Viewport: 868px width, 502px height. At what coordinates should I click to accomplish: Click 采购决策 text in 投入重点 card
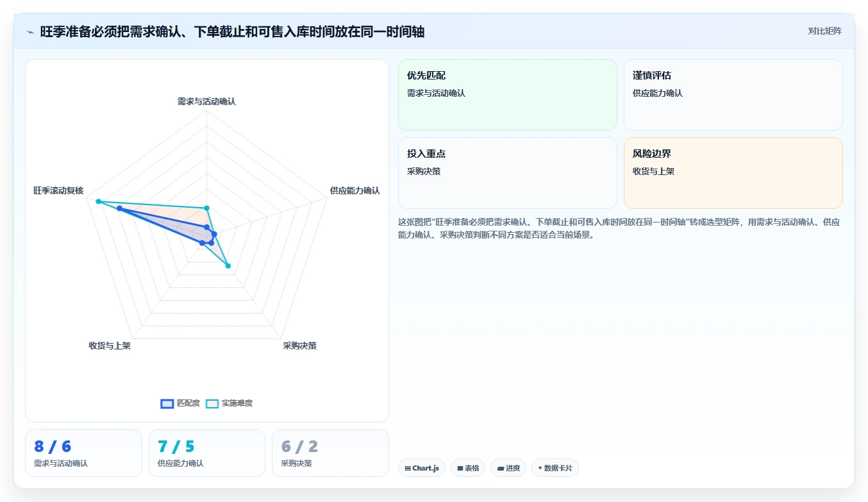pos(424,171)
